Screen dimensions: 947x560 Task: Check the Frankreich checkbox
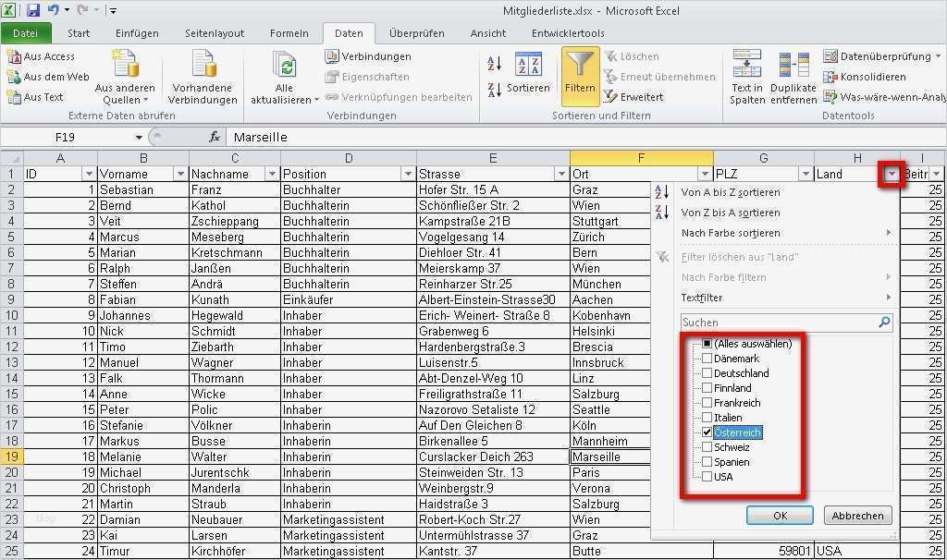pos(707,403)
